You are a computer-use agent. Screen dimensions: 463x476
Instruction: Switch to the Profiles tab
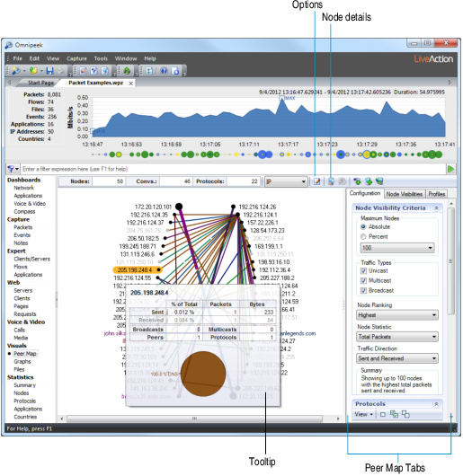tap(437, 194)
